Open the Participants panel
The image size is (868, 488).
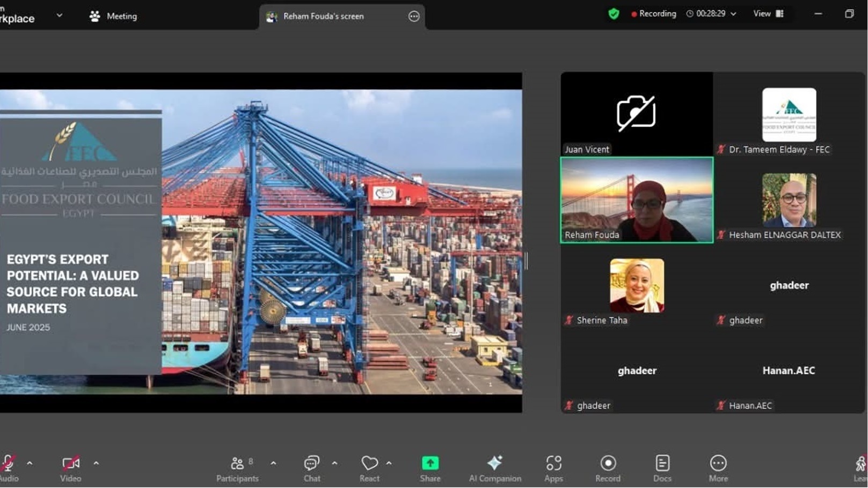tap(237, 468)
